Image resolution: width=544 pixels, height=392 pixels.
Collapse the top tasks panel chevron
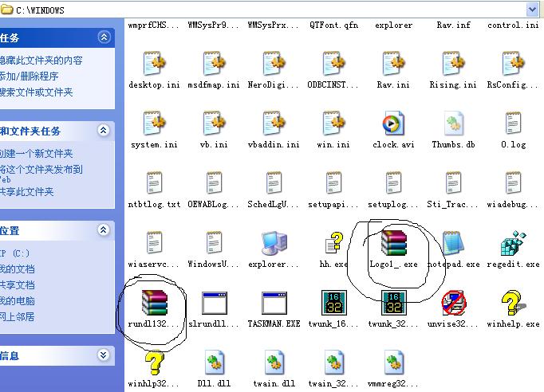104,37
